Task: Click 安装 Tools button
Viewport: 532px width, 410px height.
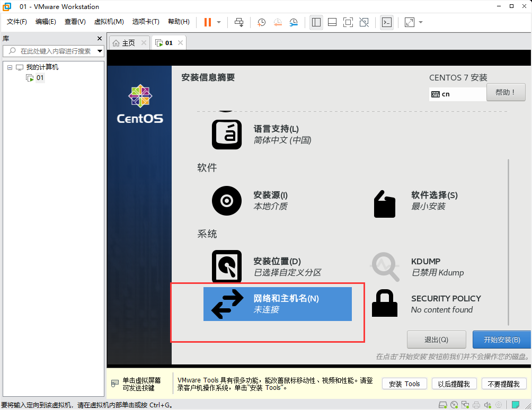Action: (x=404, y=384)
